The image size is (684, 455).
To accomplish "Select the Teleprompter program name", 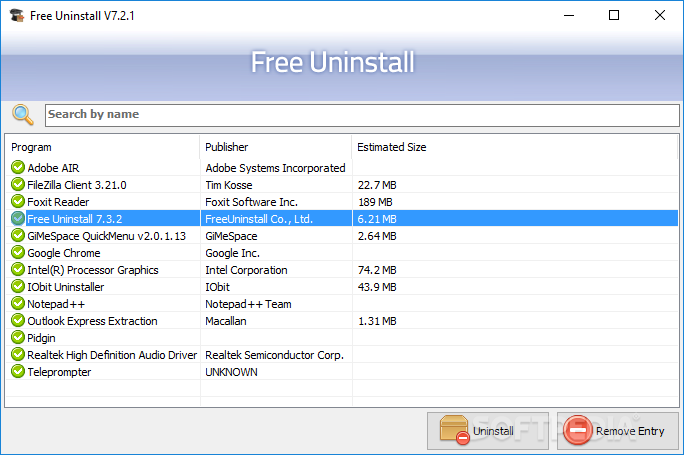I will coord(59,372).
